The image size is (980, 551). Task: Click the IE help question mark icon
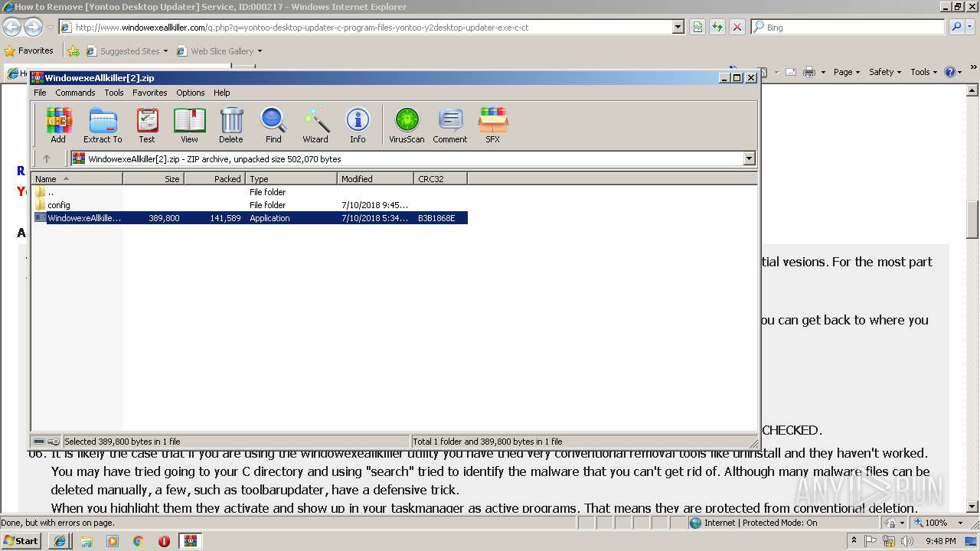click(950, 72)
